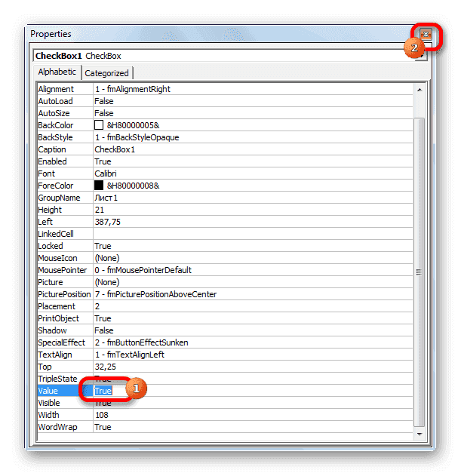Click value 2 - fmButtonEffectSunken
The image size is (461, 476).
click(141, 342)
